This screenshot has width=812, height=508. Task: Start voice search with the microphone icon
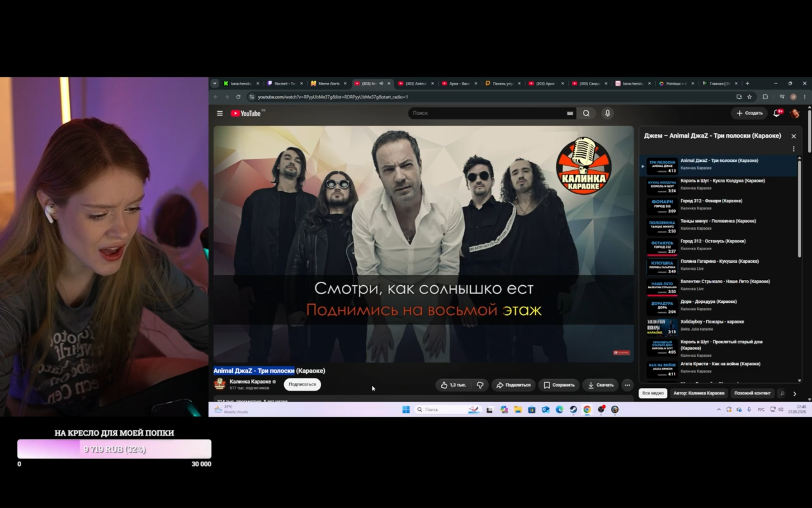tap(607, 113)
